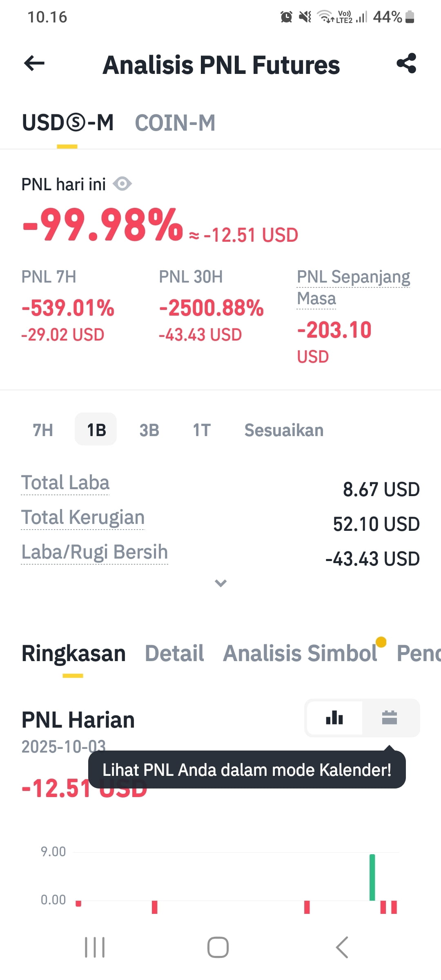
Task: Expand the profit summary chevron
Action: (220, 583)
